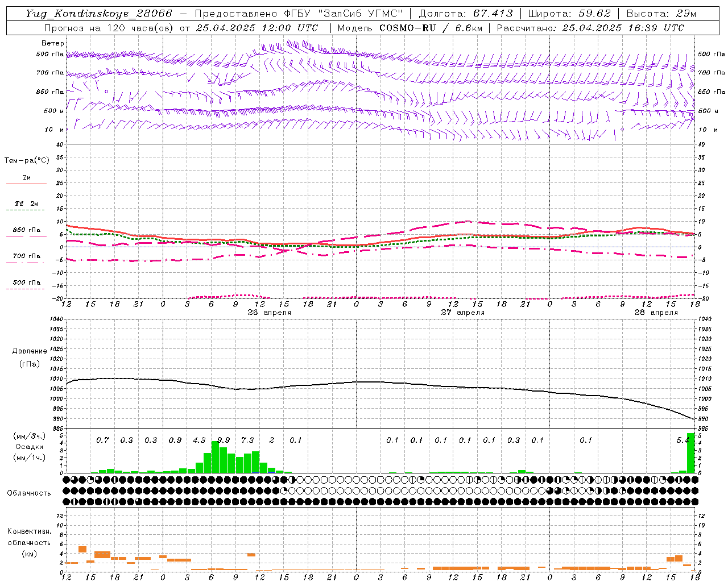Viewport: 728px width, 582px height.
Task: Select the elevation text "Высота: 29м"
Action: pyautogui.click(x=661, y=14)
